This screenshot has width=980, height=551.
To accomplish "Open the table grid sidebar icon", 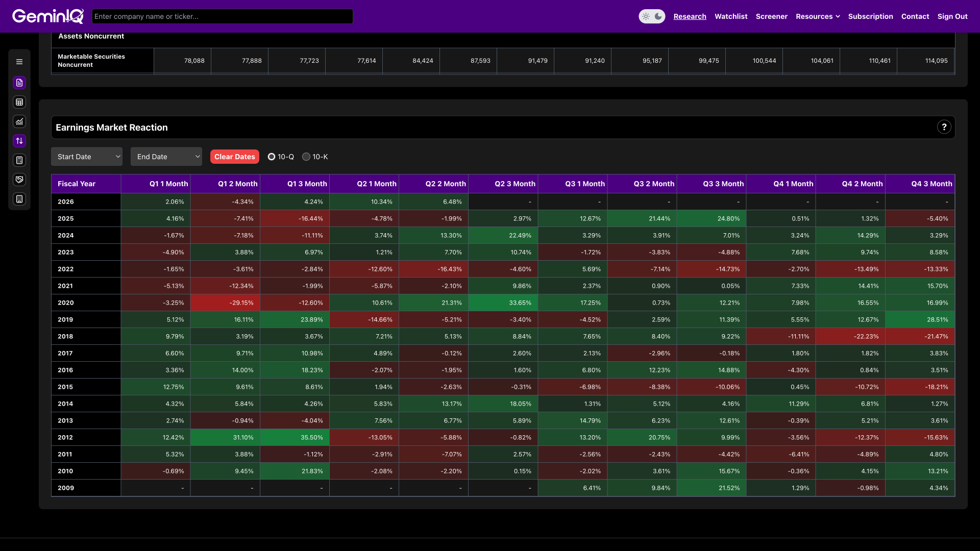I will pyautogui.click(x=19, y=102).
